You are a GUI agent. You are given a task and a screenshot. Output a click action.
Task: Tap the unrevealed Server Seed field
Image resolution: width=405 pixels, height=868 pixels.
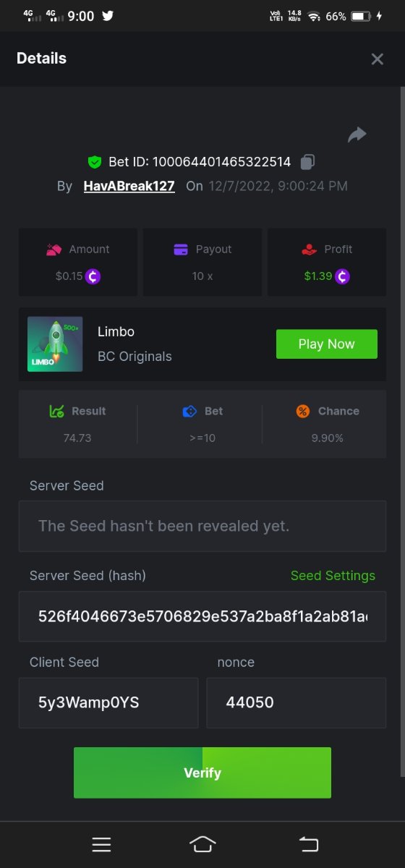[202, 526]
